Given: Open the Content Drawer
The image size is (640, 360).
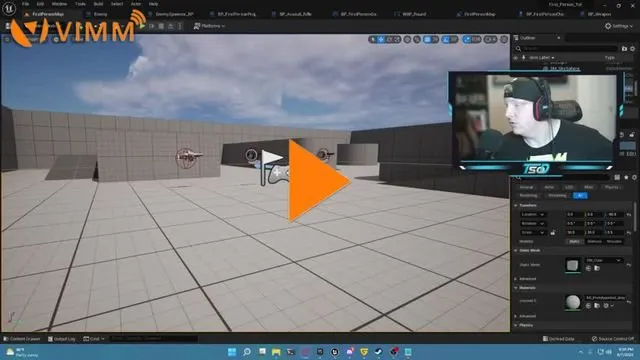Looking at the screenshot, I should click(x=22, y=339).
